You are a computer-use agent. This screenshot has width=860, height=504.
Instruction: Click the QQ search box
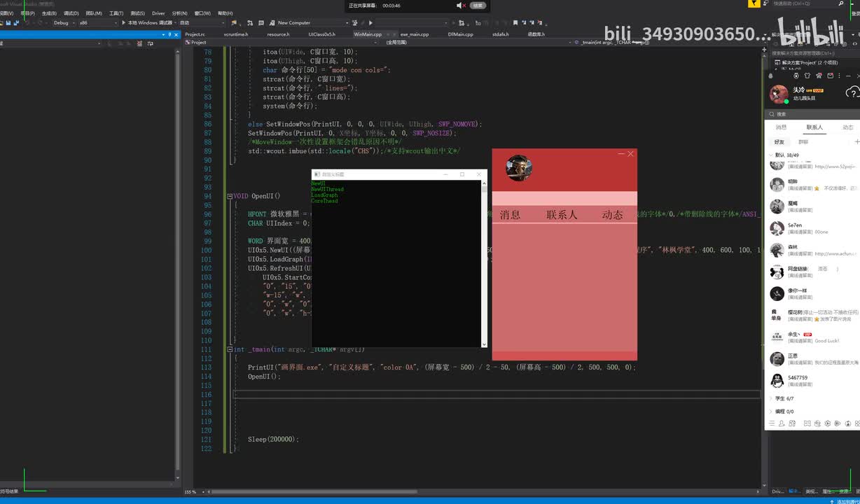tap(812, 114)
